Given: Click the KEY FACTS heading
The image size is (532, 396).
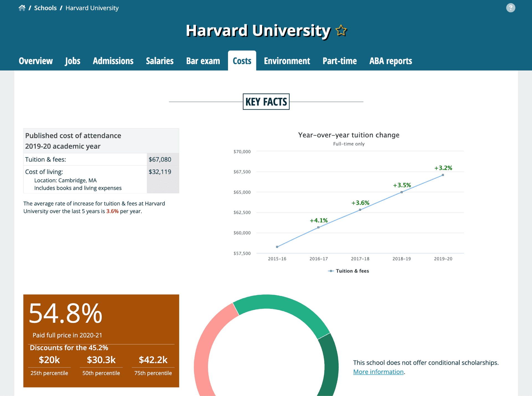Looking at the screenshot, I should [x=266, y=101].
